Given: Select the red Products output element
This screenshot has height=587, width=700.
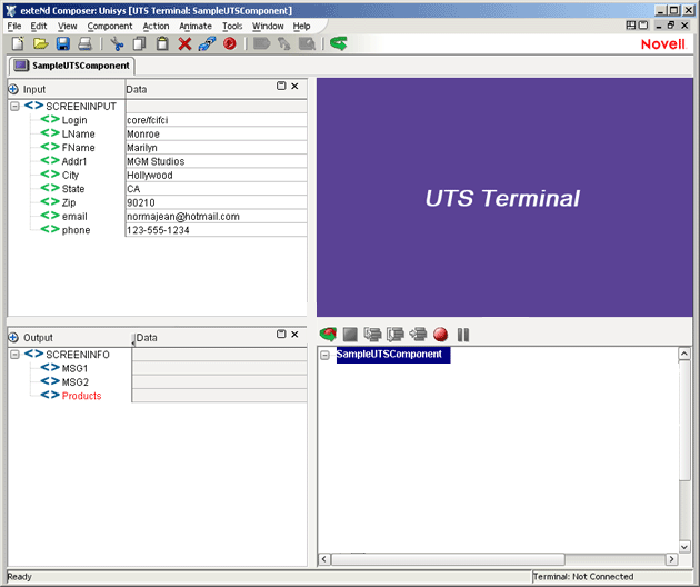Looking at the screenshot, I should [81, 396].
